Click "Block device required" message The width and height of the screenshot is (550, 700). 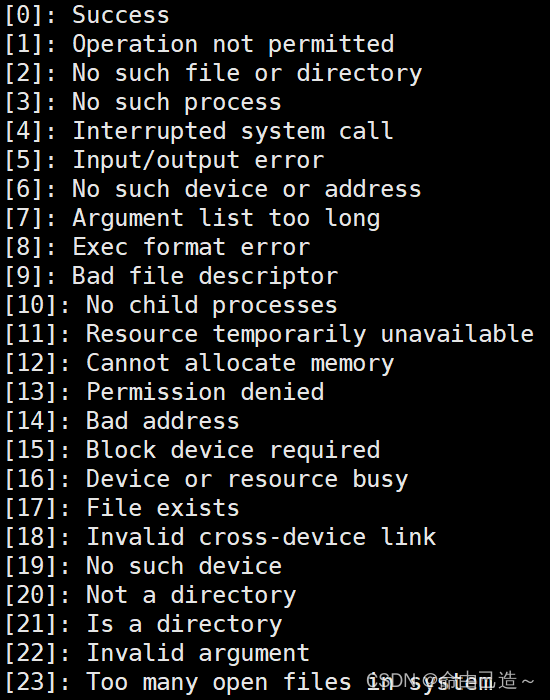click(x=233, y=450)
